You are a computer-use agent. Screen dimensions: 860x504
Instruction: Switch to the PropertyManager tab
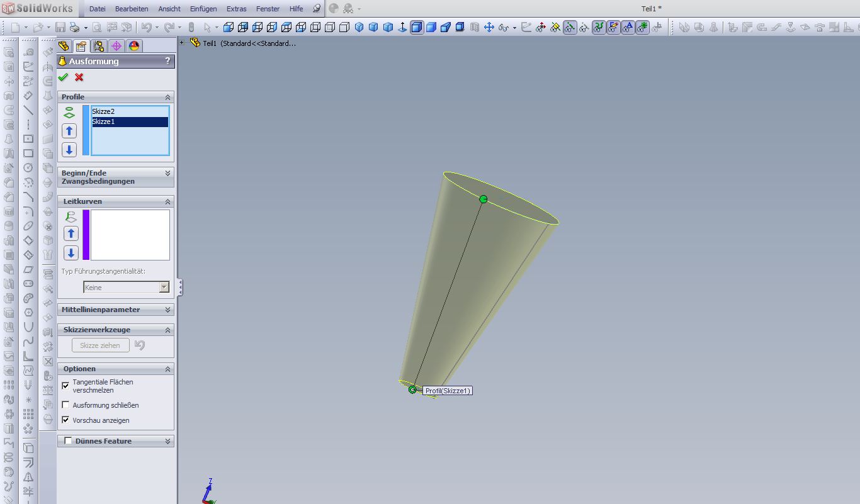[x=81, y=46]
